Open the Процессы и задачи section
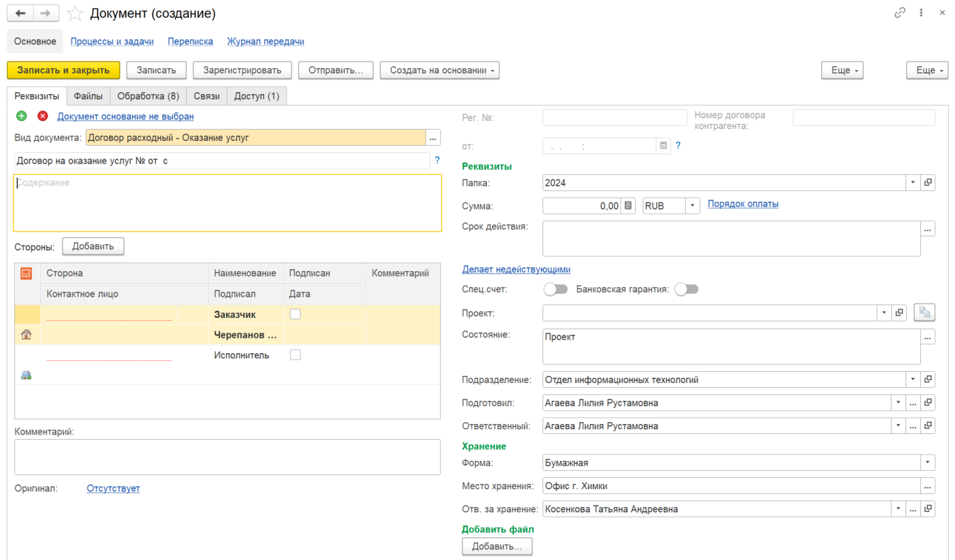955x560 pixels. click(x=112, y=42)
